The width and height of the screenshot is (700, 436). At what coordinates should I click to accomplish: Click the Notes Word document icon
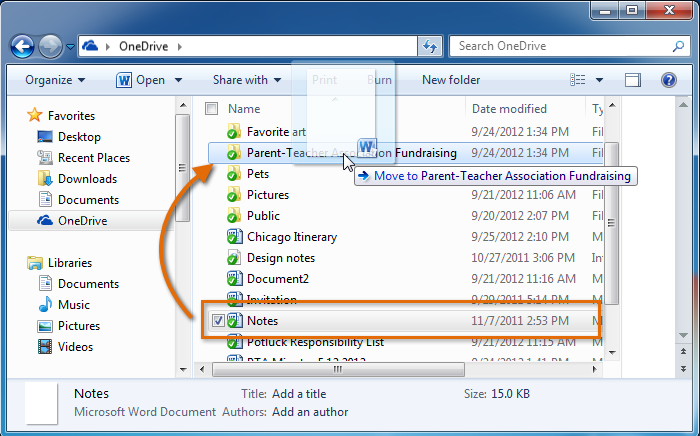click(x=234, y=320)
